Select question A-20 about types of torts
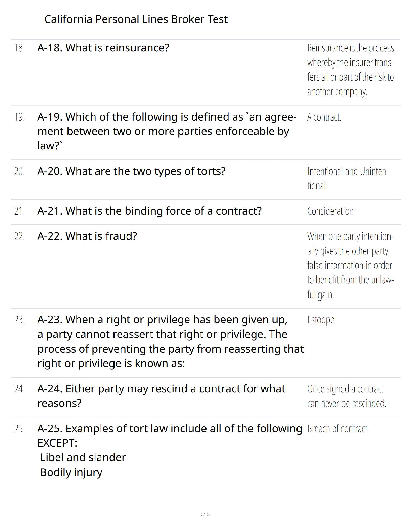Image resolution: width=411 pixels, height=532 pixels. (131, 171)
